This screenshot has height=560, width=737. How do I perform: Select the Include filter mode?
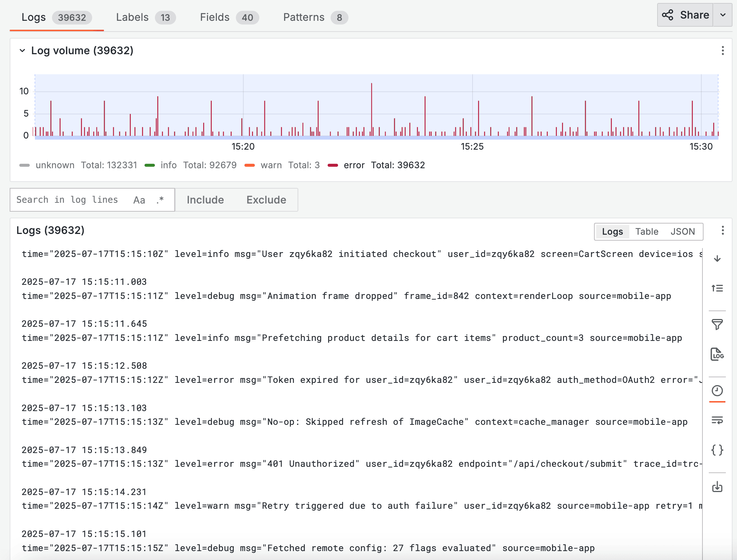tap(205, 200)
